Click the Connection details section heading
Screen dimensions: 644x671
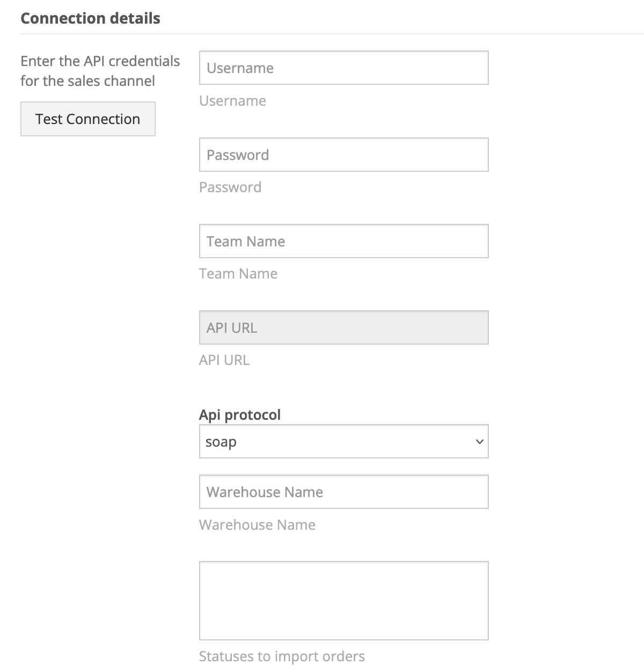(90, 18)
